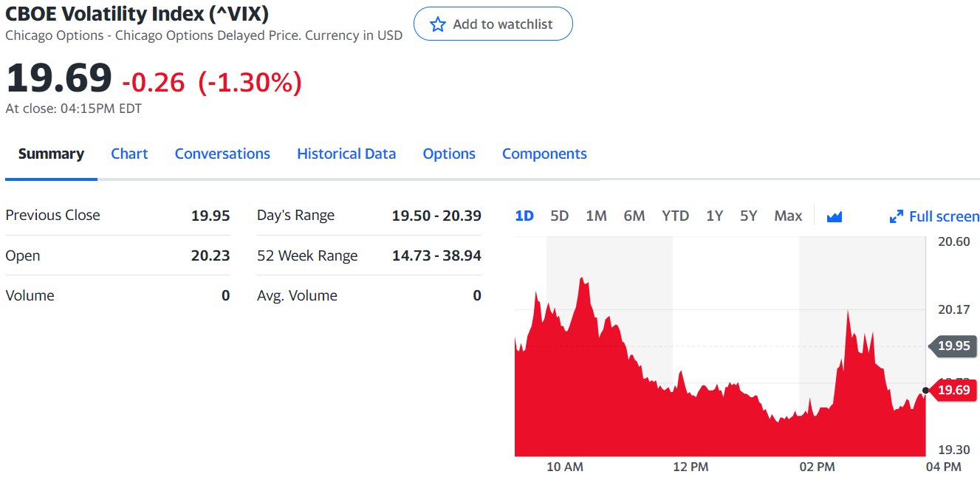Click the Volume label
The width and height of the screenshot is (980, 477).
point(30,295)
